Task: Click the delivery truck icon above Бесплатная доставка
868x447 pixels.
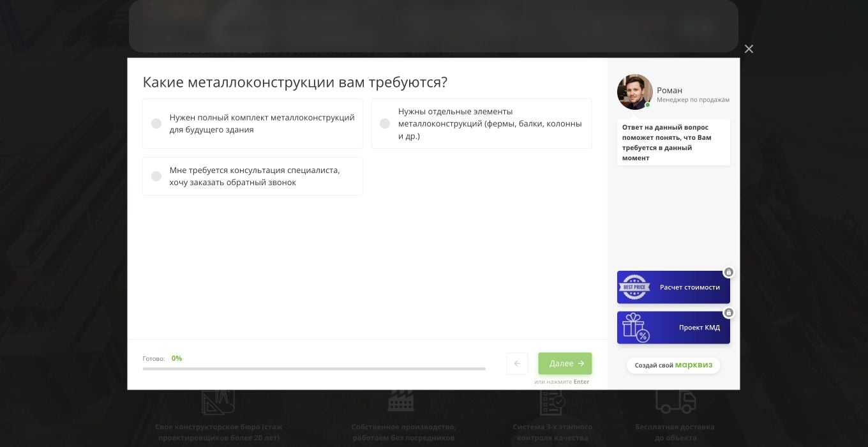Action: [x=675, y=400]
